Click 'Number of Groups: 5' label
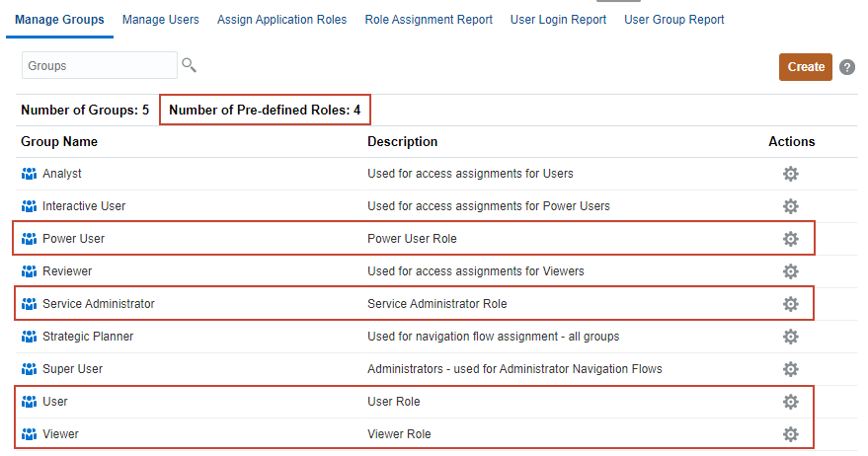The width and height of the screenshot is (868, 456). pyautogui.click(x=85, y=111)
